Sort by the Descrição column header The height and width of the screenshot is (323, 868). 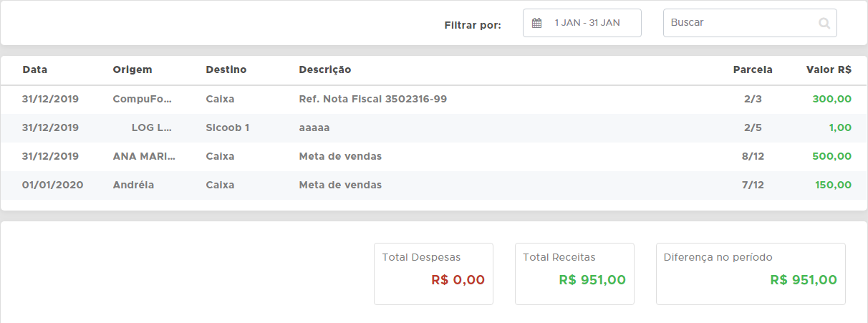tap(325, 70)
